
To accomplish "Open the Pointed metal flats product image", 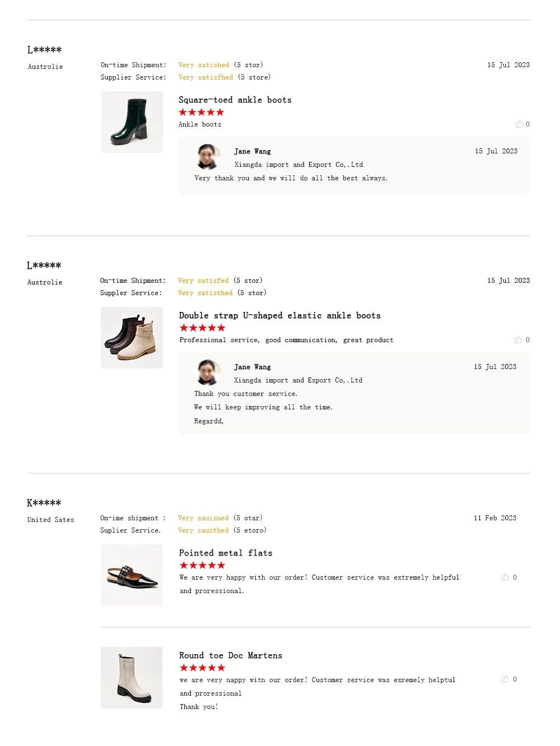I will [x=132, y=575].
